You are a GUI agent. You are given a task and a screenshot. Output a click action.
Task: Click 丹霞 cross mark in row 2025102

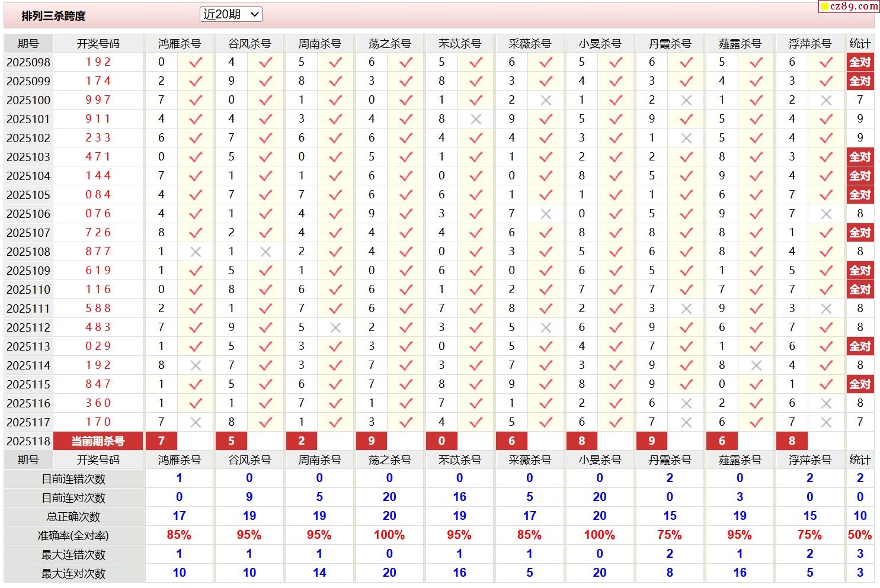(x=686, y=139)
